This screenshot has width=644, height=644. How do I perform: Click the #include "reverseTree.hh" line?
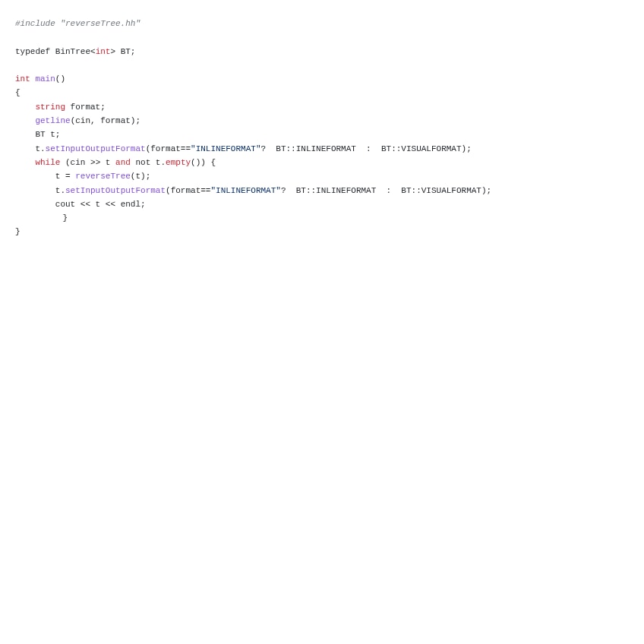[77, 24]
